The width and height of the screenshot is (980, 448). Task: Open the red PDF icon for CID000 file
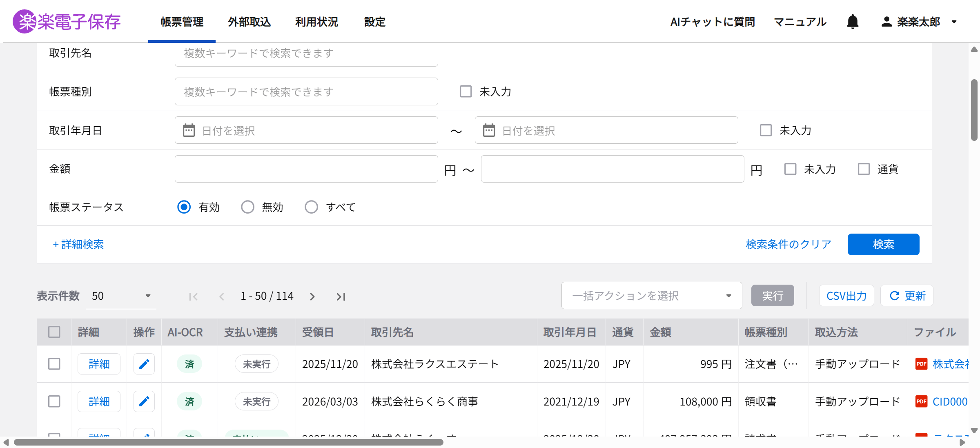[921, 401]
